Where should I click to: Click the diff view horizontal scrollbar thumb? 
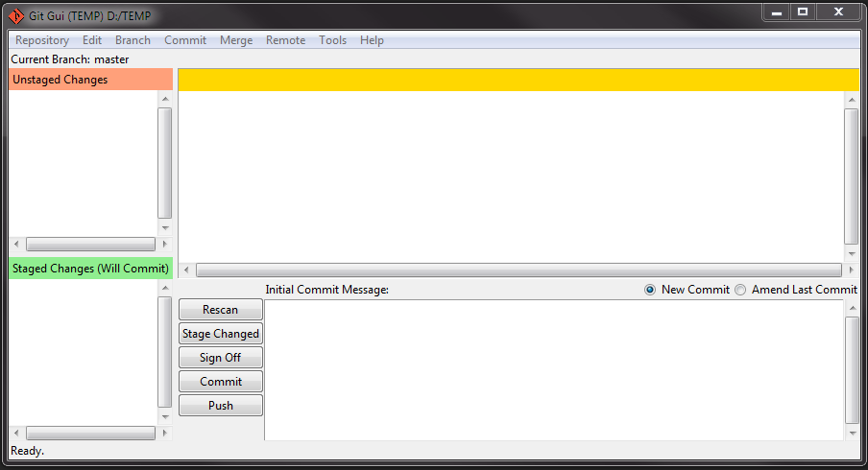tap(518, 270)
